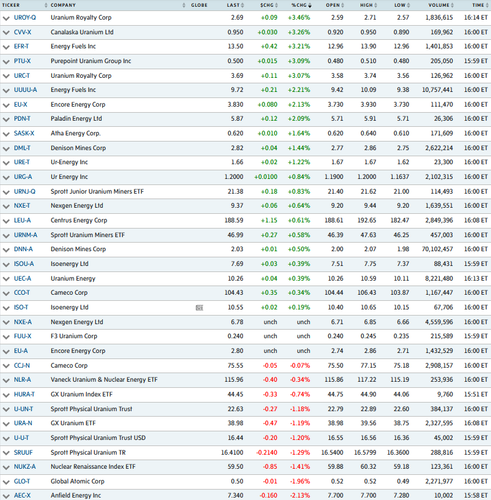Open the SRUUF ticker link
The height and width of the screenshot is (500, 491).
(x=23, y=453)
